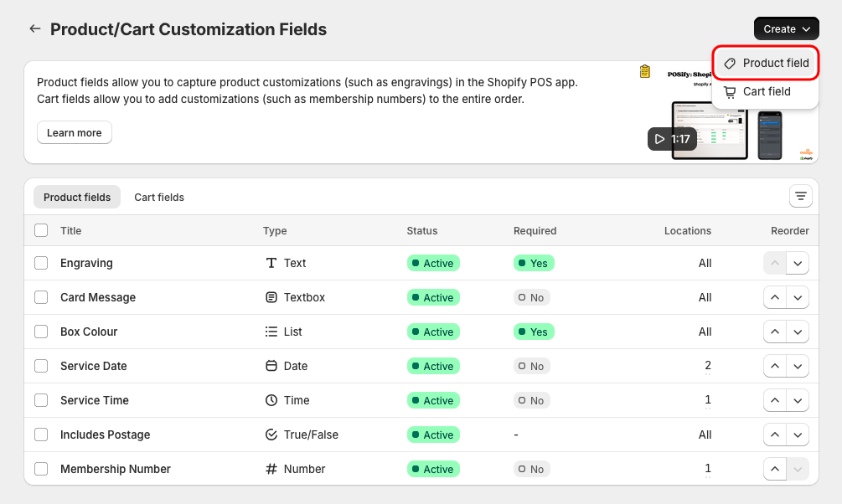The width and height of the screenshot is (842, 504).
Task: Choose Product field from Create menu
Action: pos(766,63)
